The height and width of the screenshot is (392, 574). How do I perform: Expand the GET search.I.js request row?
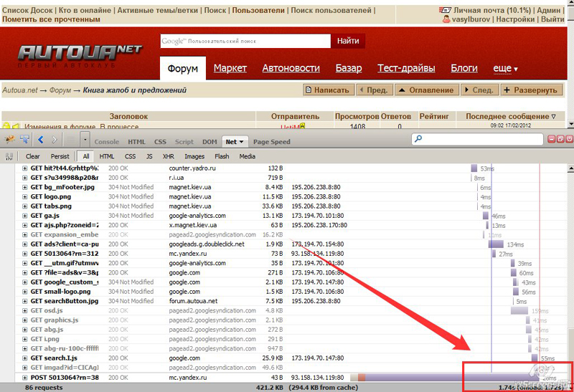25,358
